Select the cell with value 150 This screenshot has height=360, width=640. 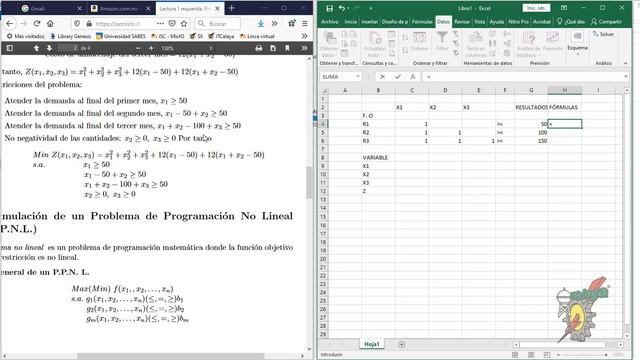coord(531,141)
